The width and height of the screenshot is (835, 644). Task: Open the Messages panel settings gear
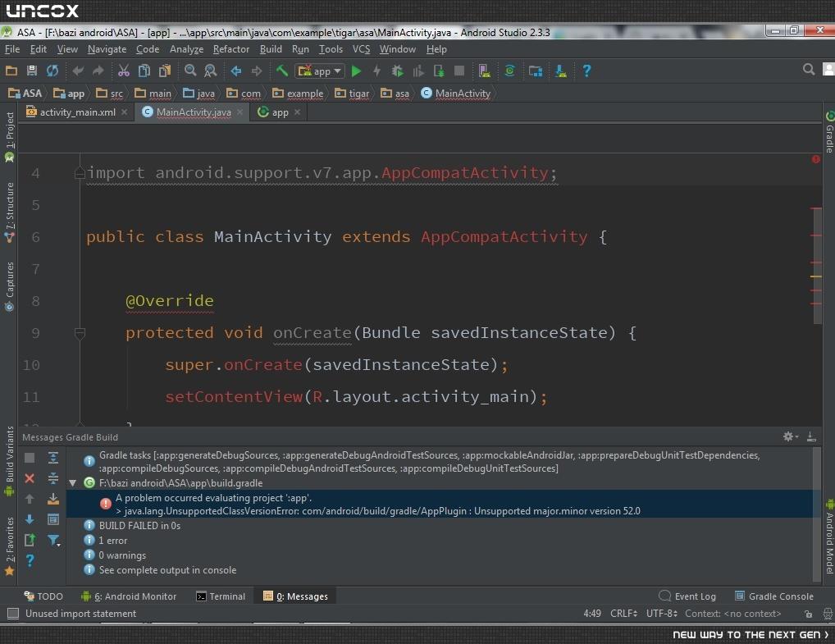(790, 436)
